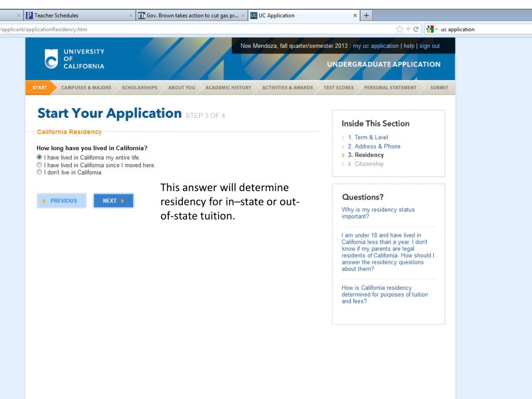Click the Google search engine icon
The width and height of the screenshot is (532, 399).
pyautogui.click(x=430, y=29)
